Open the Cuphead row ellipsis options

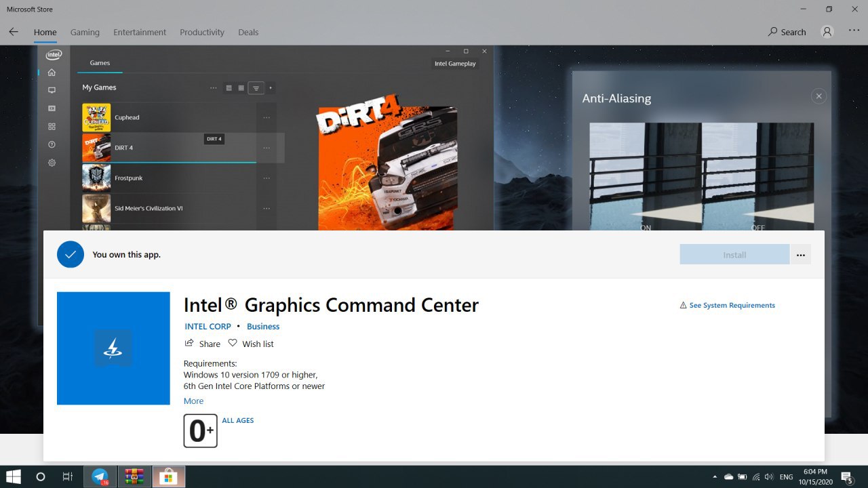(267, 117)
